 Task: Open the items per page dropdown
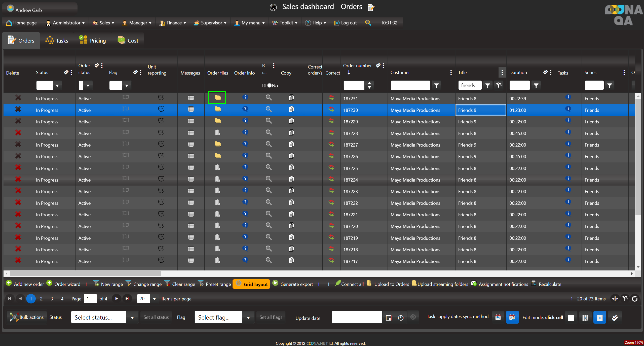click(154, 299)
